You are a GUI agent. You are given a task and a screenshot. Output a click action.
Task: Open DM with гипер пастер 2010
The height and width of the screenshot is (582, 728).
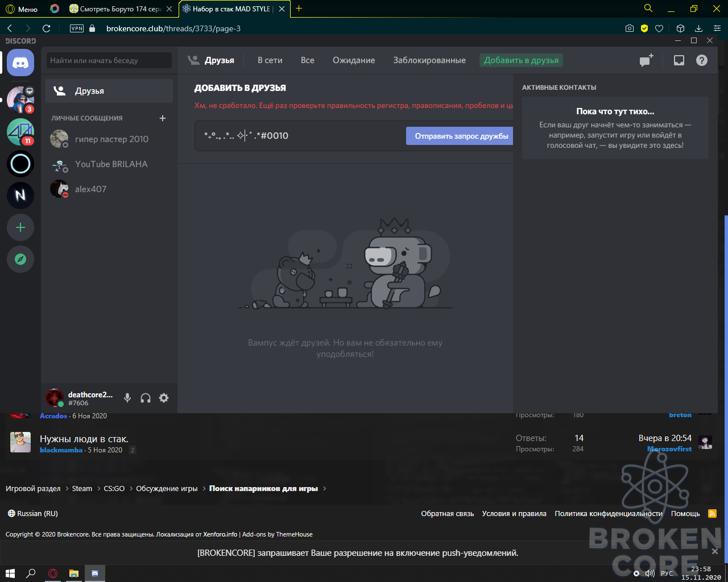point(109,139)
